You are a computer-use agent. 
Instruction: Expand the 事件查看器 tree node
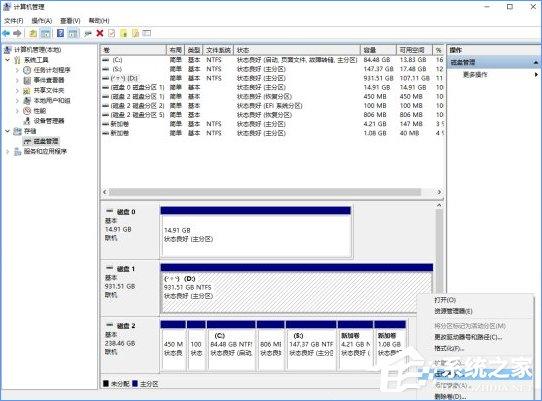pos(17,80)
